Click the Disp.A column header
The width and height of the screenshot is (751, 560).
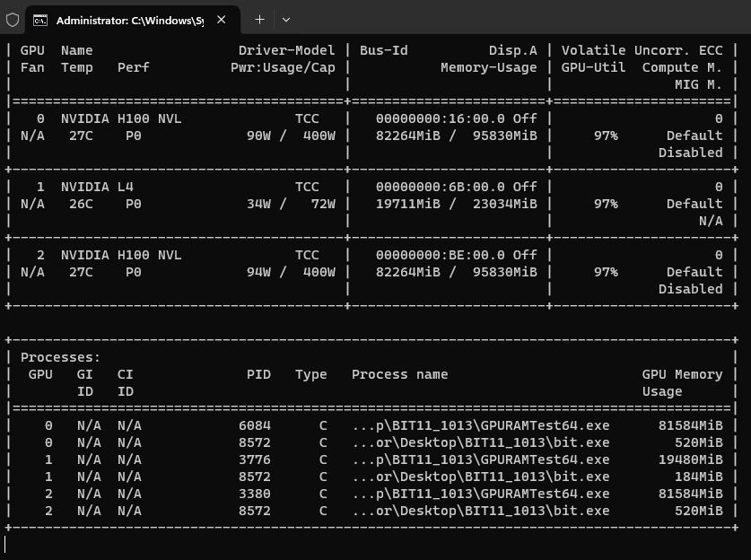point(513,50)
